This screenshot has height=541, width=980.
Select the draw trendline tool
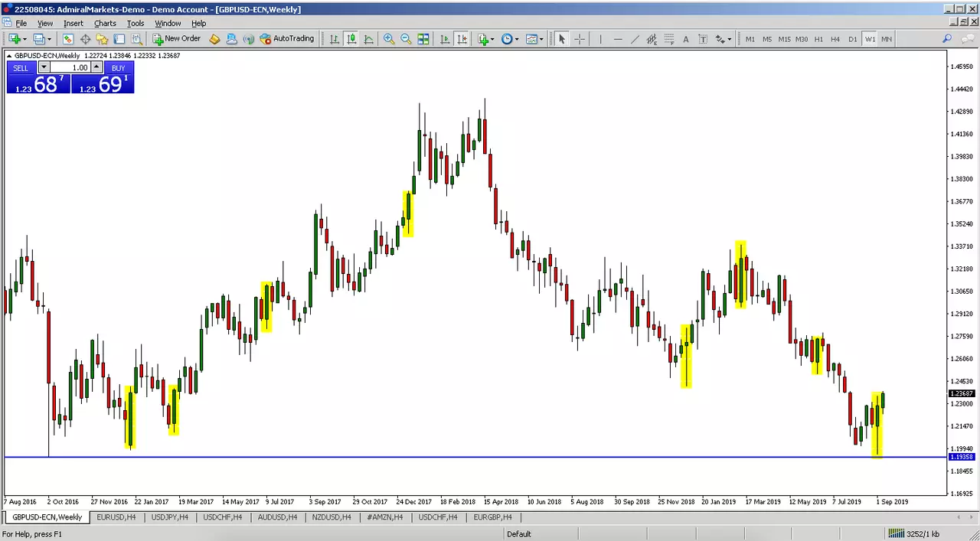click(635, 39)
